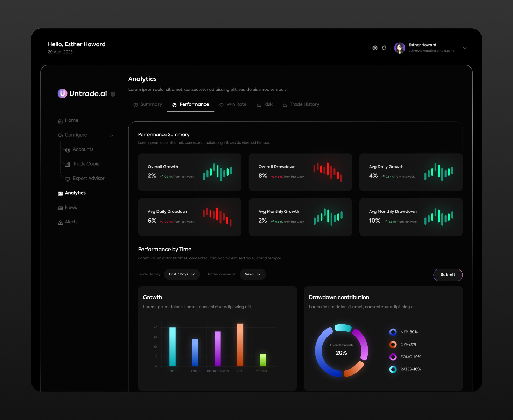
Task: Switch to the Win Rate tab
Action: click(x=233, y=104)
